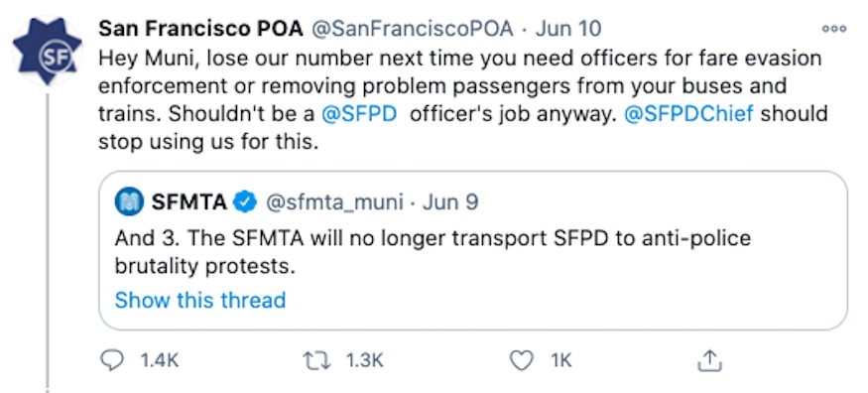Click the @SanFranciscoPOA handle
This screenshot has height=393, width=868.
[x=411, y=29]
